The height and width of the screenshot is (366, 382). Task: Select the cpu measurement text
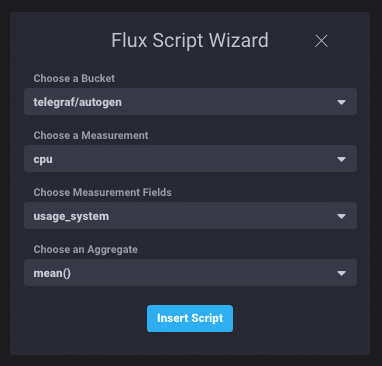click(43, 159)
